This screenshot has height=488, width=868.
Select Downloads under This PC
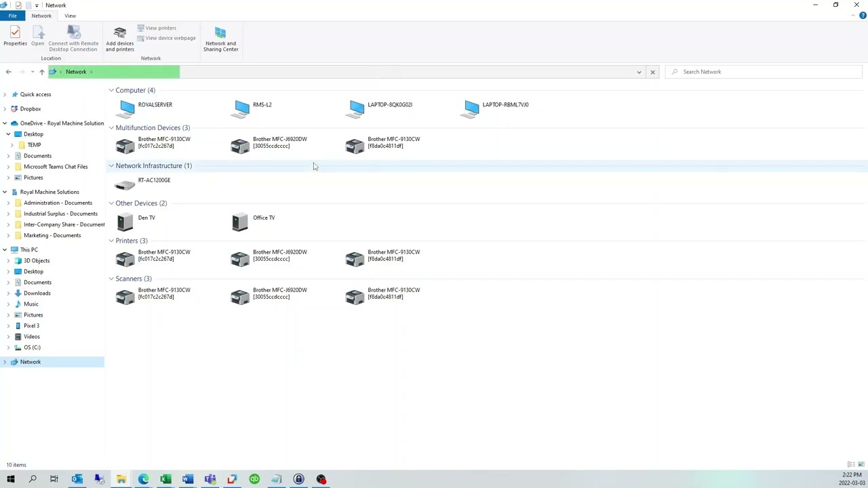click(x=37, y=293)
